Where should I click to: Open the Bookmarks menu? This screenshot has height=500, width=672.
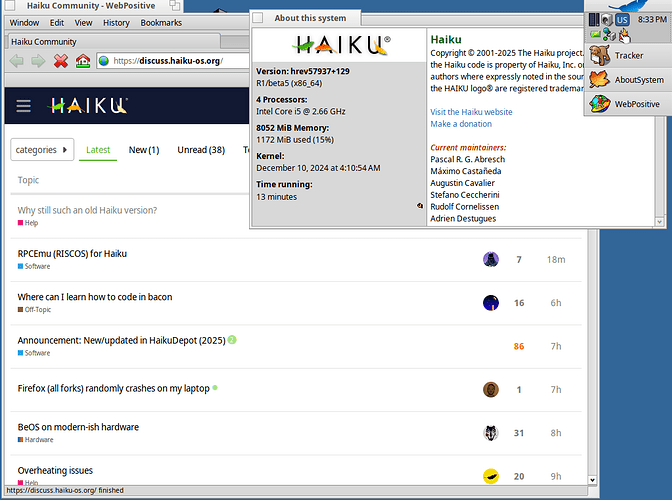[161, 22]
